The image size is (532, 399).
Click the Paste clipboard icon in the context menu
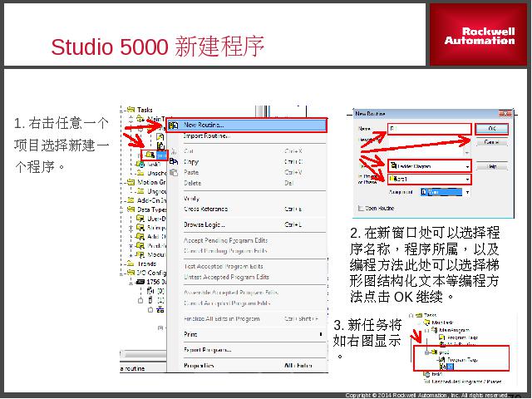coord(174,172)
